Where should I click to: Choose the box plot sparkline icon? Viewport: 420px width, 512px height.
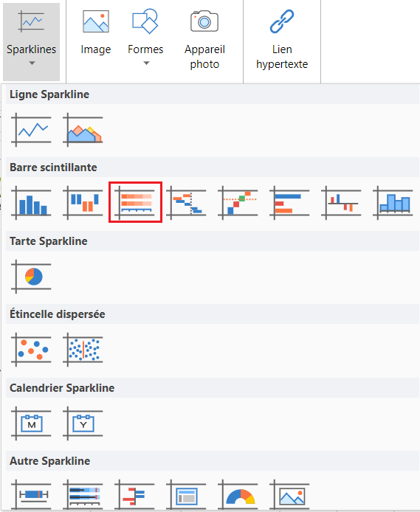(31, 495)
